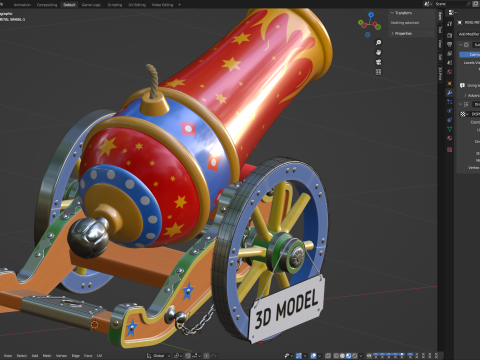Switch to material preview shading
480x360 pixels.
(348, 356)
